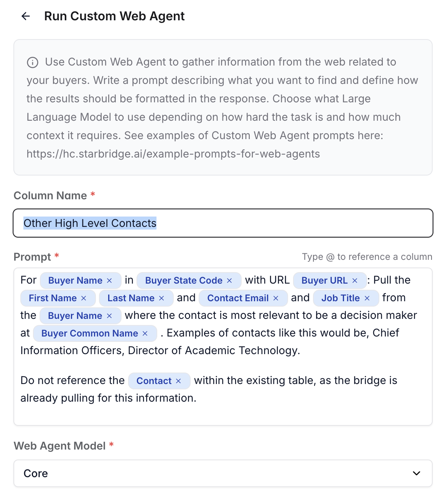The width and height of the screenshot is (448, 499).
Task: Select the second Buyer Name chip
Action: [x=75, y=315]
